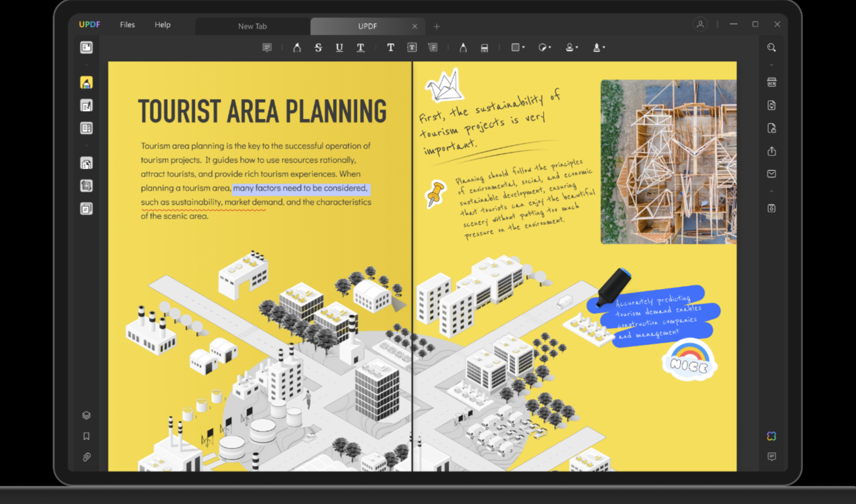Select the Eraser tool
Image resolution: width=856 pixels, height=504 pixels.
(484, 48)
